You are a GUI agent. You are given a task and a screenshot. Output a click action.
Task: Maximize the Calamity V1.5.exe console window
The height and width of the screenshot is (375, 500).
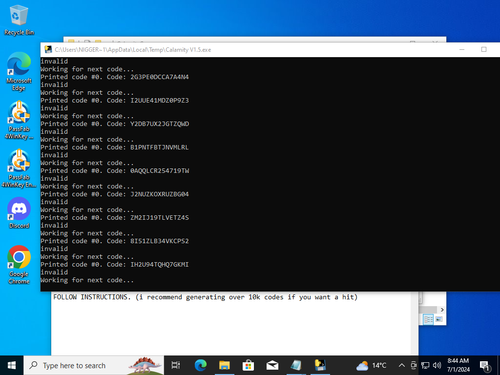tap(484, 49)
